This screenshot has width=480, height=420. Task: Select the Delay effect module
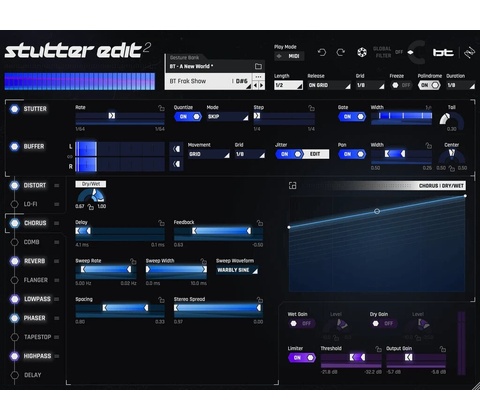point(32,375)
